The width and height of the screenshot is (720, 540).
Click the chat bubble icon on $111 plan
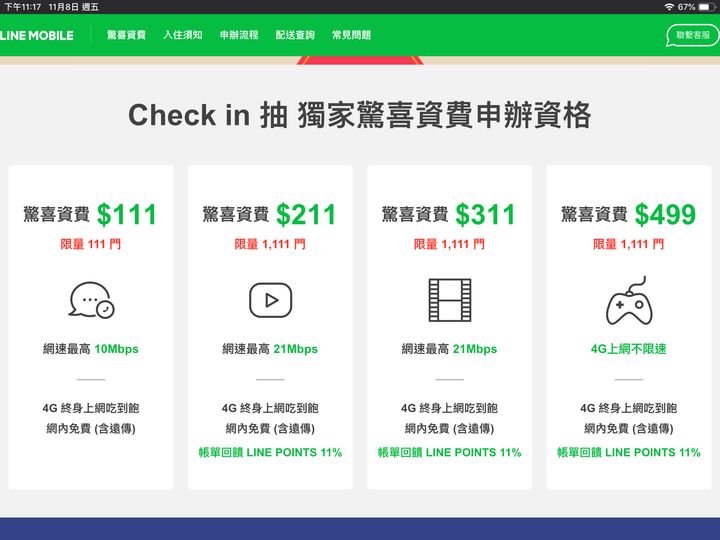91,300
